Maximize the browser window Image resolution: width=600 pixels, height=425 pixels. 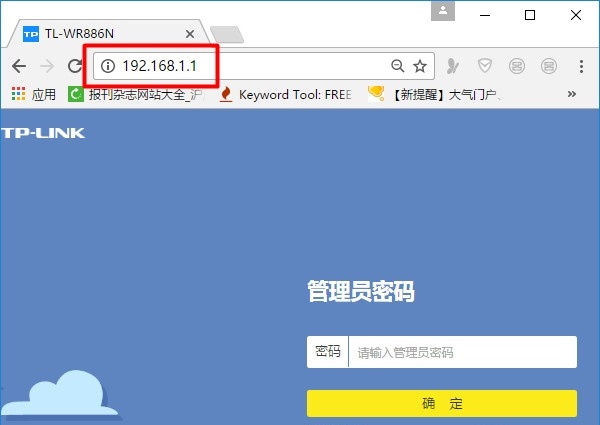point(530,15)
